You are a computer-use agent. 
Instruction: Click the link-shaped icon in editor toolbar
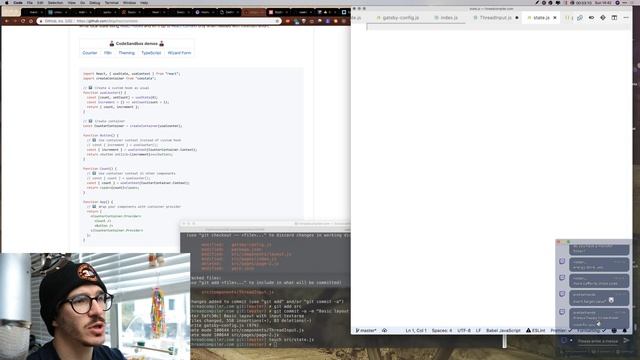click(580, 18)
